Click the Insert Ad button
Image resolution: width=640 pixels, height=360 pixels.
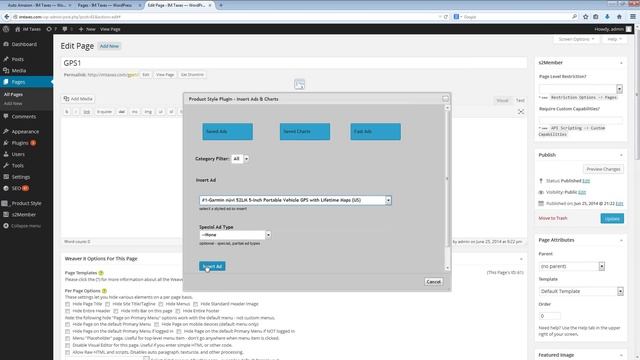coord(212,266)
